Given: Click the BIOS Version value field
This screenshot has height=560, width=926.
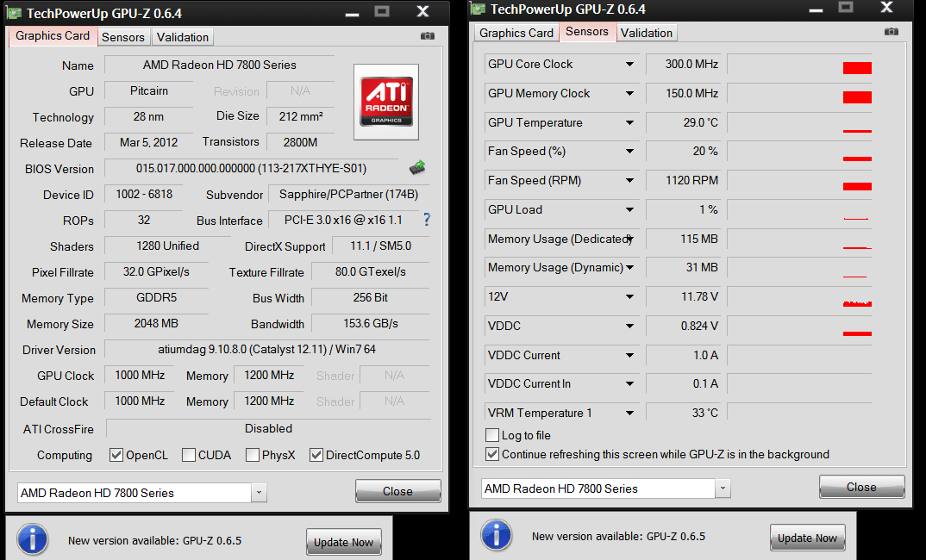Looking at the screenshot, I should 252,168.
